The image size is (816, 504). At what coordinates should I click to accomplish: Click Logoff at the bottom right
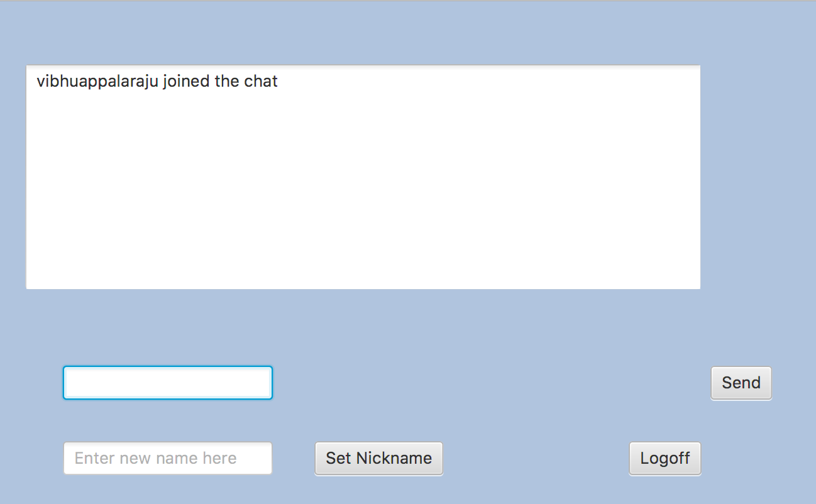coord(664,458)
